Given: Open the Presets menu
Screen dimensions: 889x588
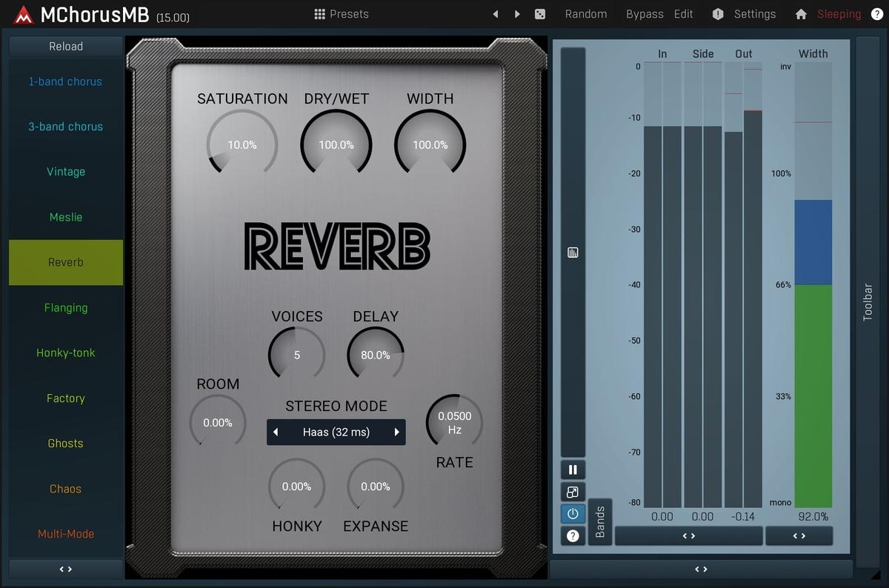Looking at the screenshot, I should point(342,14).
